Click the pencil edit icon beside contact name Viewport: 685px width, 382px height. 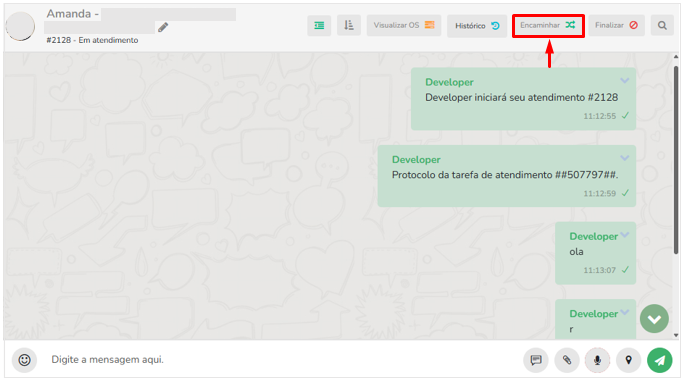click(163, 27)
